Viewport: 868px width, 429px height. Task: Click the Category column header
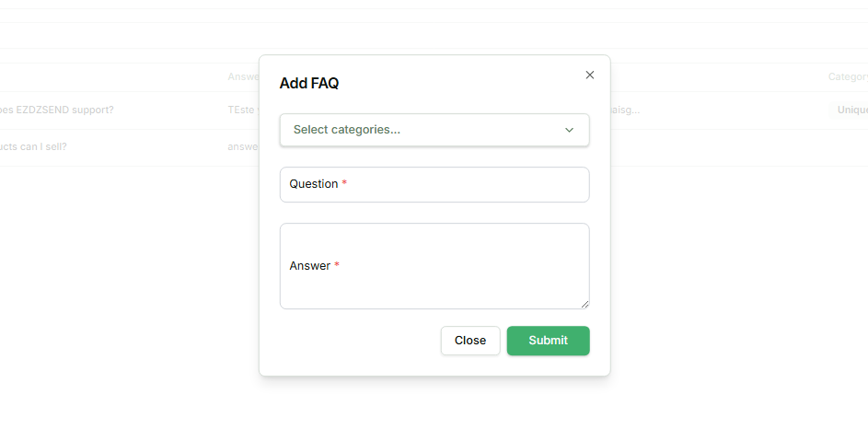click(847, 77)
